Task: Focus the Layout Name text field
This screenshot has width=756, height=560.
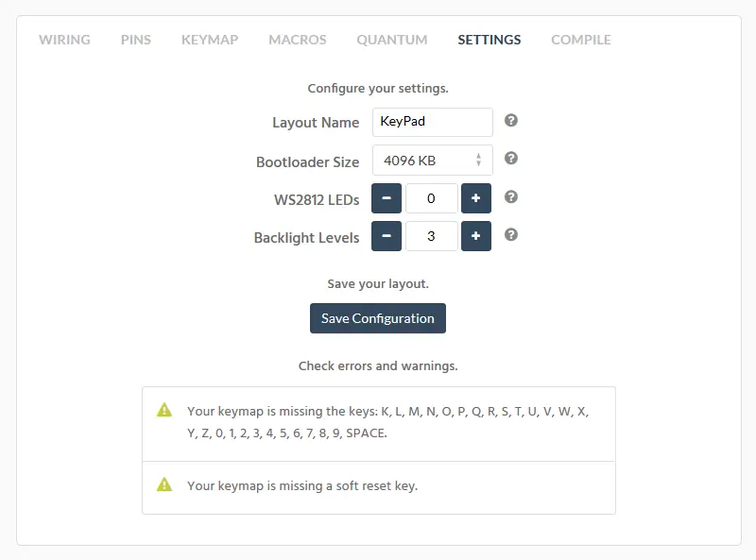Action: tap(433, 122)
